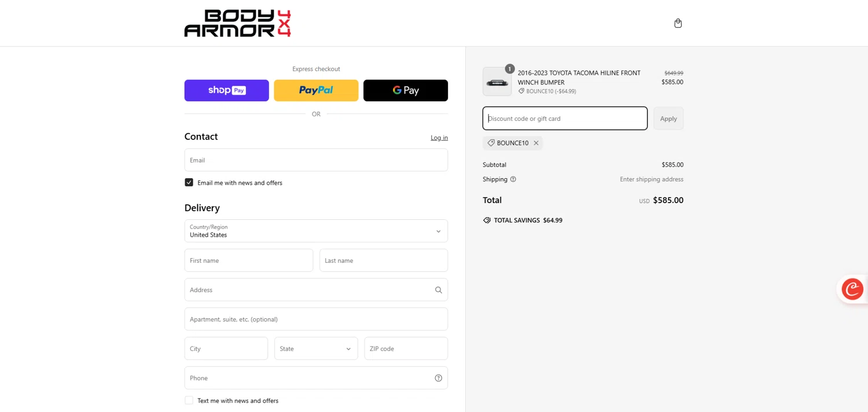The height and width of the screenshot is (412, 868).
Task: Uncheck Email me with news and offers
Action: [189, 182]
